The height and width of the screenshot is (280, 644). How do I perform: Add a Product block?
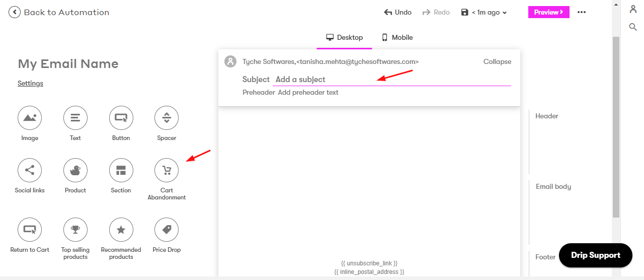(75, 170)
